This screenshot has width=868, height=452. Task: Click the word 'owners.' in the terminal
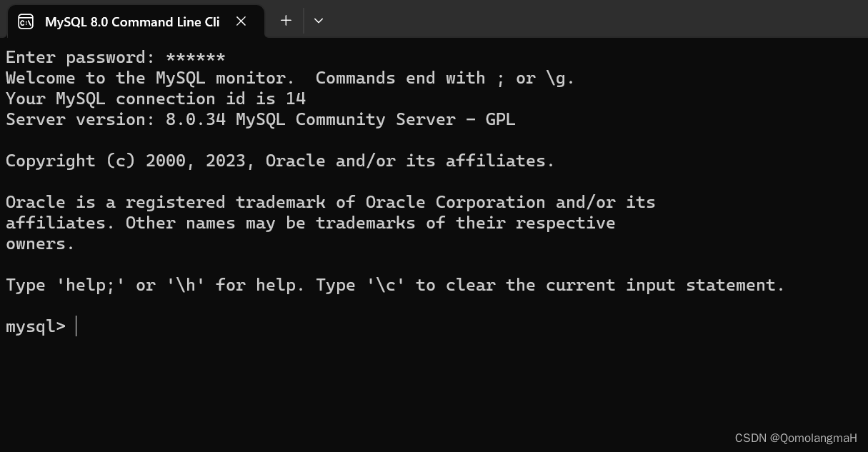[x=40, y=243]
